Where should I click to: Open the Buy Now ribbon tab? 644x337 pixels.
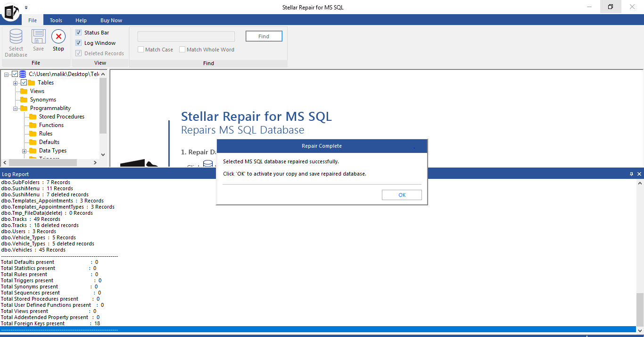[x=111, y=20]
